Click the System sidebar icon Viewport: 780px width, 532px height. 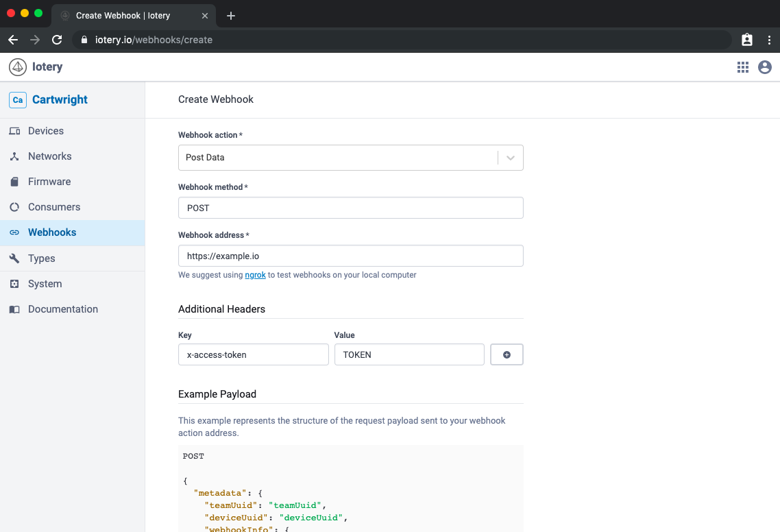(14, 284)
